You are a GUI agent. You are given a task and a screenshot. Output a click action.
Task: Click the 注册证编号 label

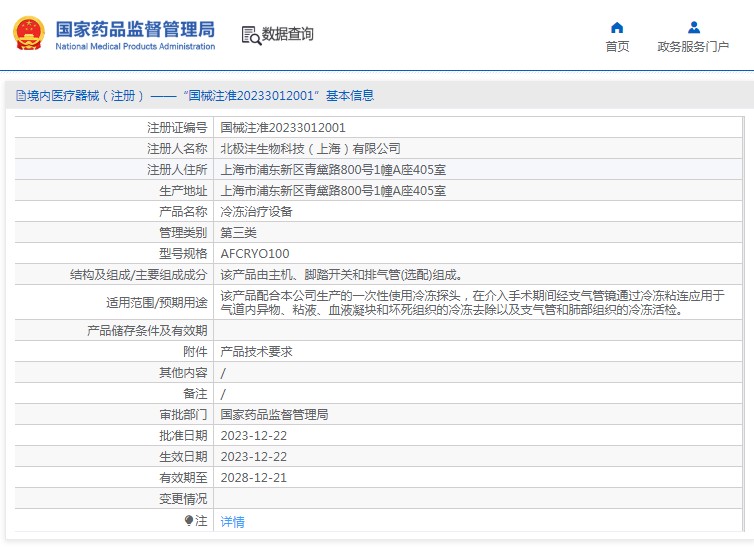click(177, 127)
